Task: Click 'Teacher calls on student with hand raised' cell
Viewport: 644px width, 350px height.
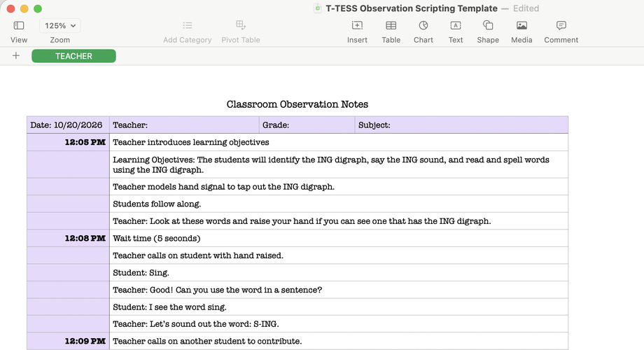Action: [339, 255]
